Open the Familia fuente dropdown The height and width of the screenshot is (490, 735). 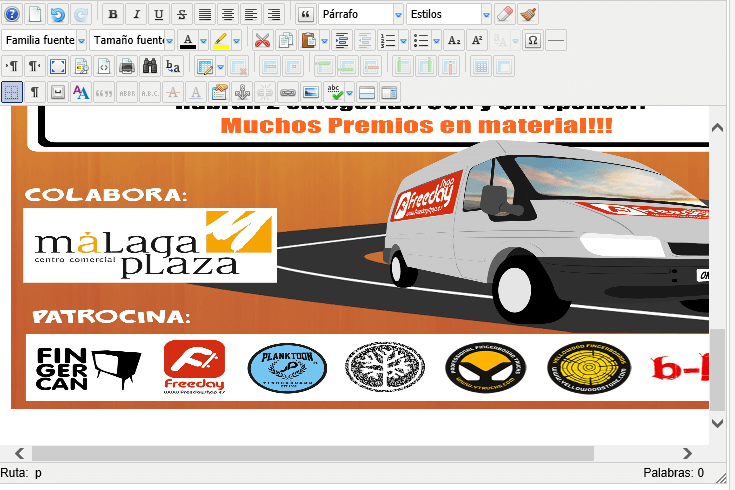44,40
